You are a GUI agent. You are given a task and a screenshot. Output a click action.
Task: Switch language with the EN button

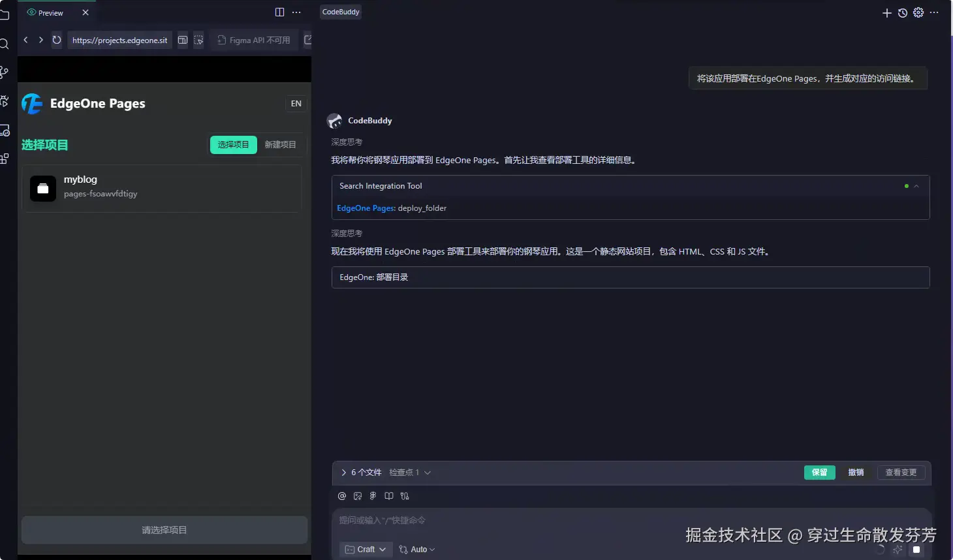coord(296,103)
